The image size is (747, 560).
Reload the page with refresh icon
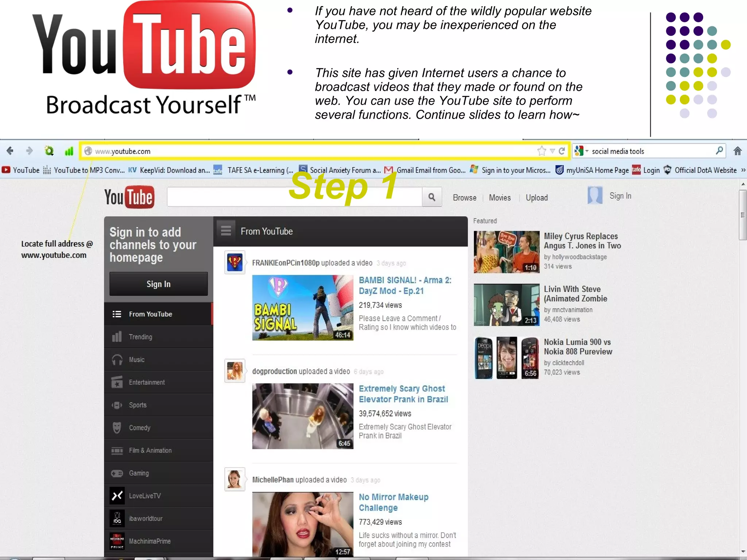(x=562, y=151)
